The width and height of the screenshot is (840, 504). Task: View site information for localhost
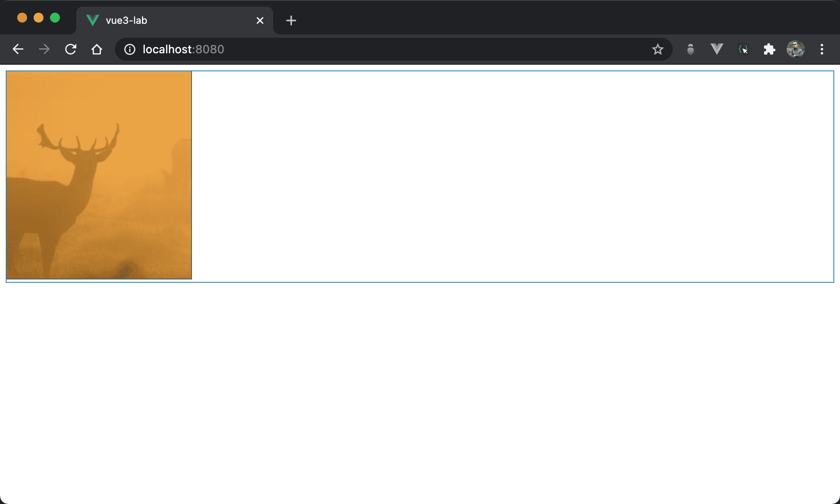[x=130, y=49]
